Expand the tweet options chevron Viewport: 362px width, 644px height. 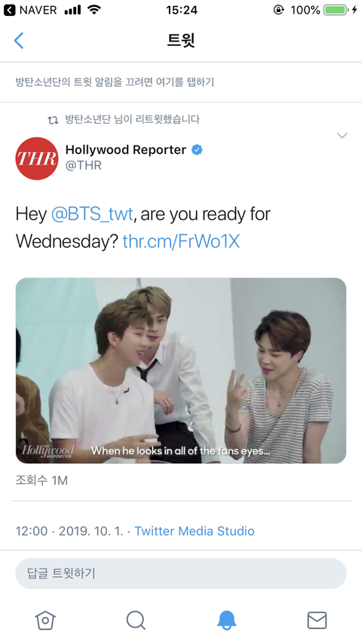(x=342, y=135)
